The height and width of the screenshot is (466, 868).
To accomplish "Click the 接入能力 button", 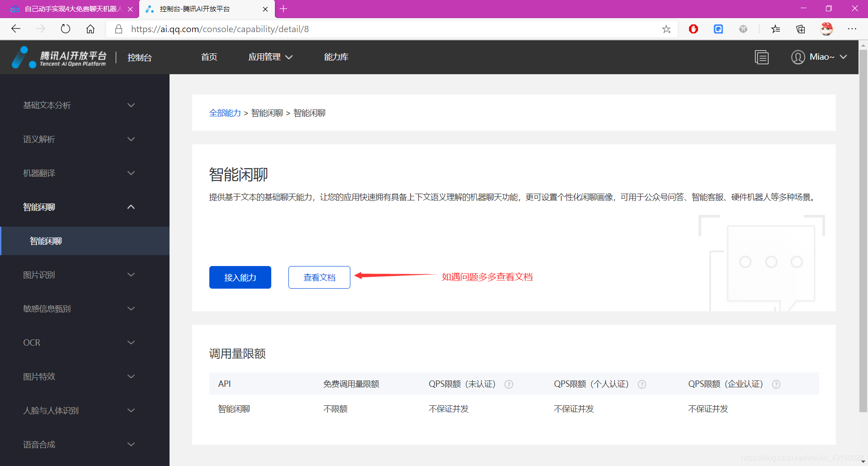I will coord(240,277).
